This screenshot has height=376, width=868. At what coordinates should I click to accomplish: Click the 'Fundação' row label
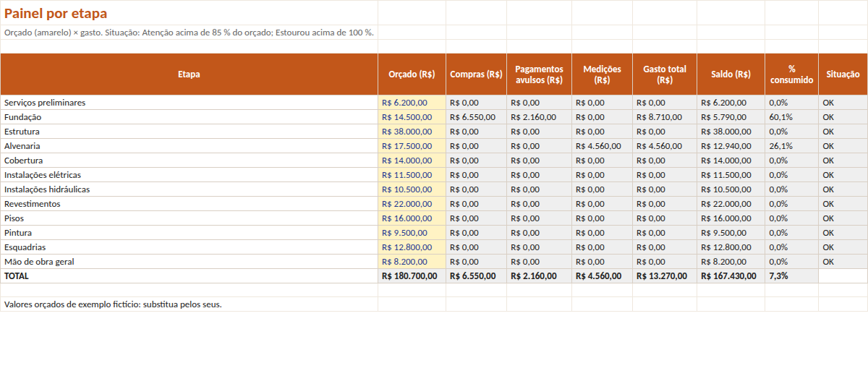click(189, 117)
